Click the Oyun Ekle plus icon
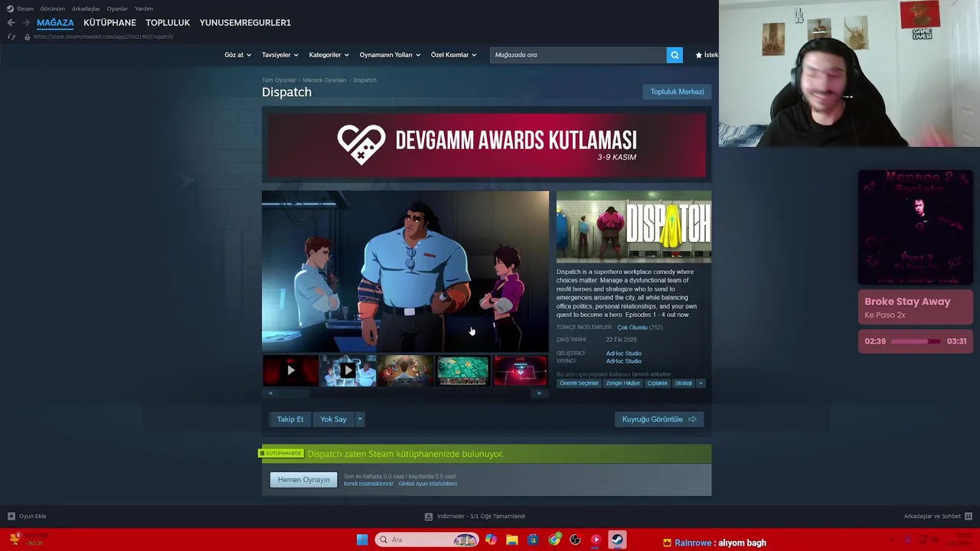Viewport: 980px width, 551px height. [11, 516]
